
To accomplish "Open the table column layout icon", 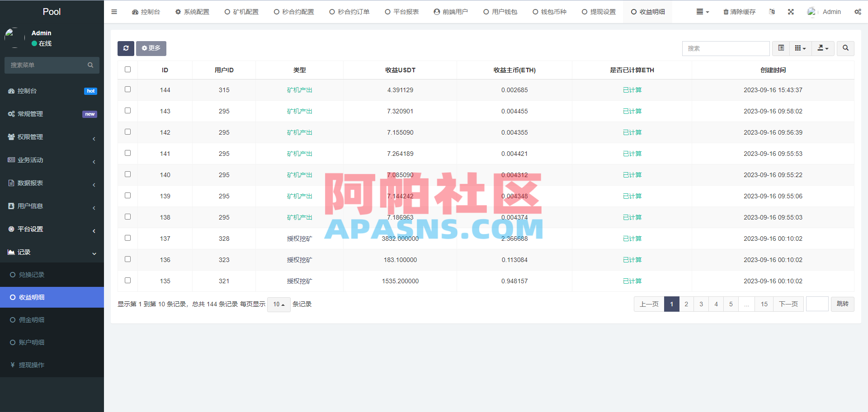I will [x=800, y=48].
